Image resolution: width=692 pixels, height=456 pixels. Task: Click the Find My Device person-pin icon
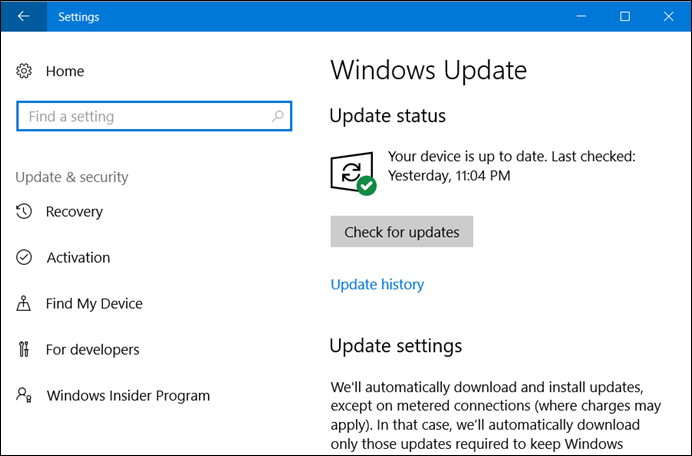pos(24,303)
